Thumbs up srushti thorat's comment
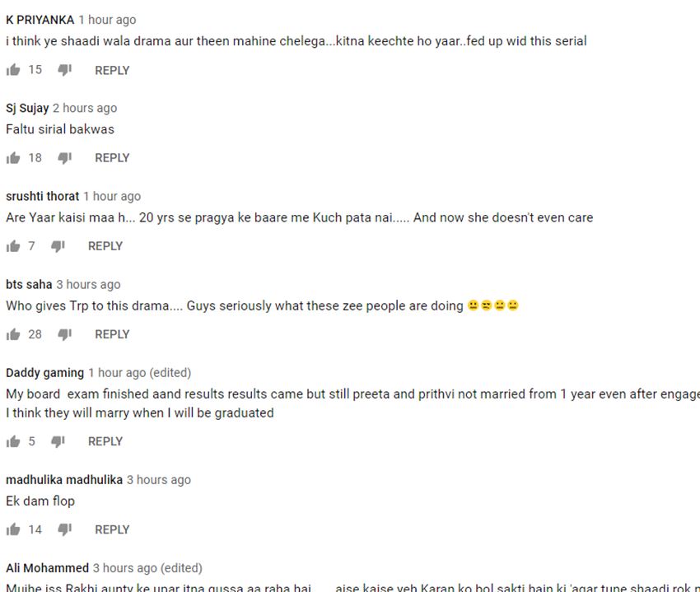 click(x=13, y=246)
